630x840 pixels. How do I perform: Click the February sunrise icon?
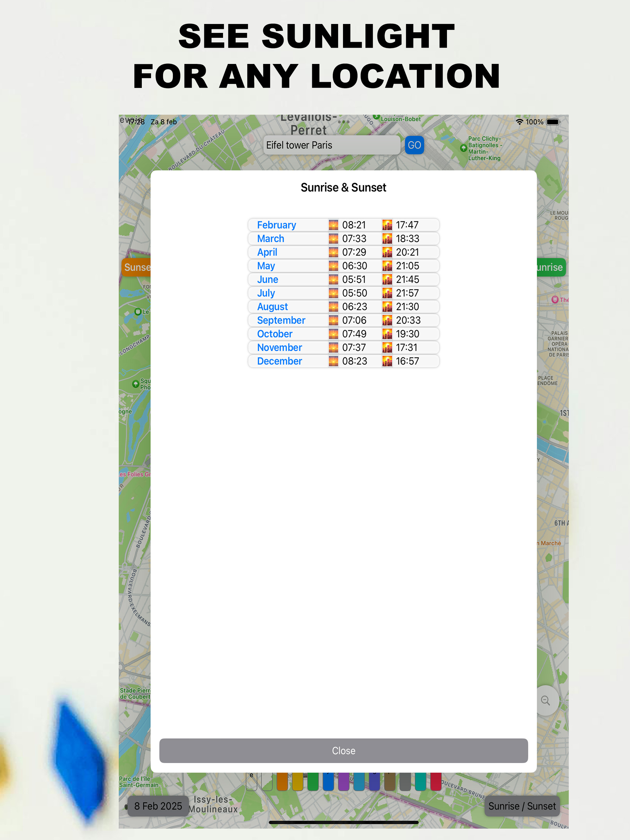[x=333, y=225]
